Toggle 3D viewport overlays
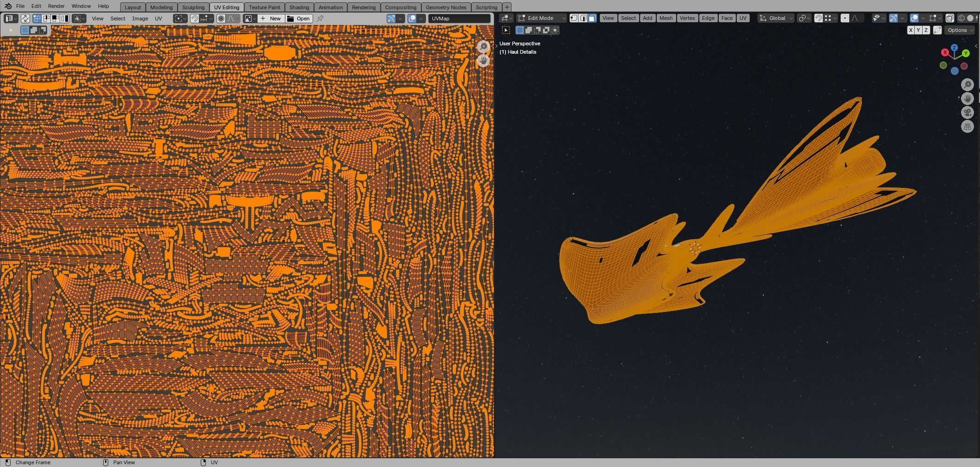 (914, 18)
